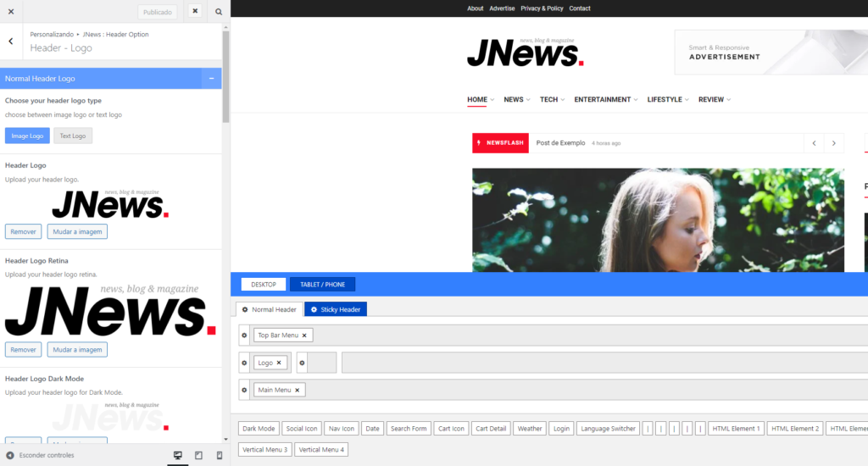Screen dimensions: 868x466
Task: Click the Language Switcher element chip
Action: (x=608, y=429)
